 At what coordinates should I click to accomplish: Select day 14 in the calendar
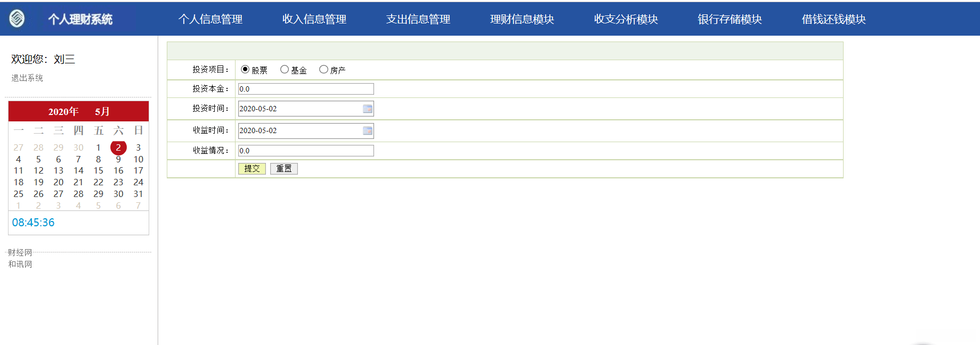coord(78,170)
